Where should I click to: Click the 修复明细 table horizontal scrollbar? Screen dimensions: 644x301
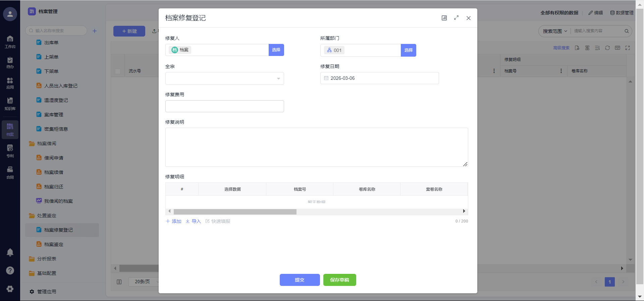(235, 212)
